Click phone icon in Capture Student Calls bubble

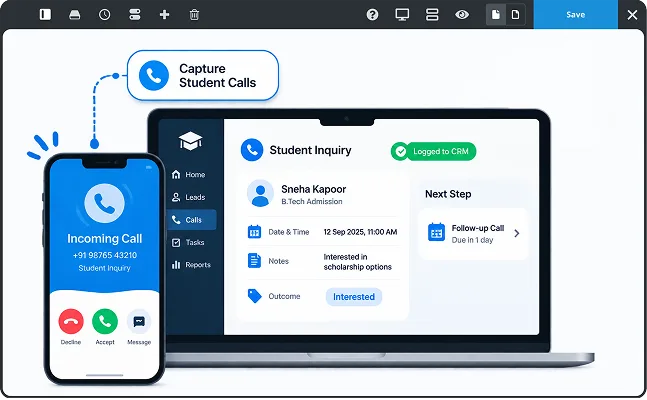click(153, 76)
